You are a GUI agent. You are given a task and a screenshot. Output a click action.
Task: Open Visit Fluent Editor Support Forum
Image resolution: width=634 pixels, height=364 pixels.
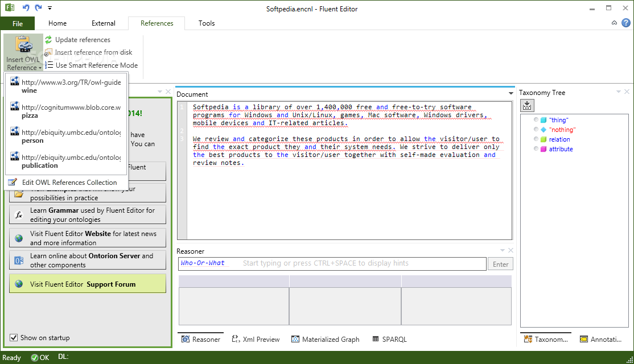click(87, 284)
